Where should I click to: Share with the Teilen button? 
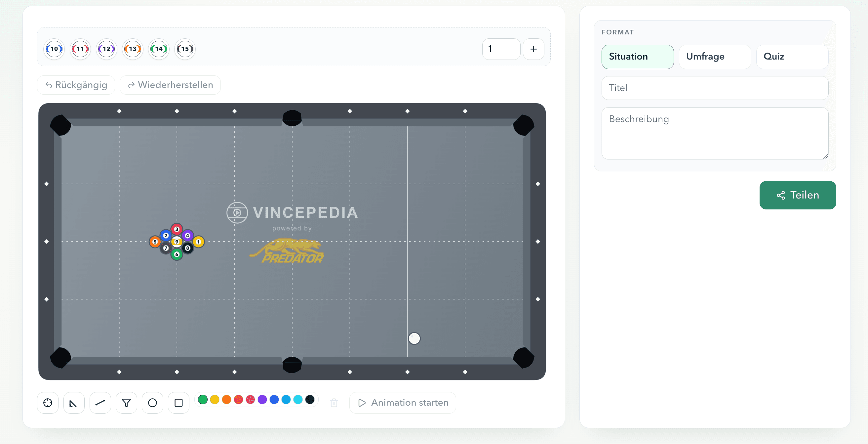[x=798, y=195]
